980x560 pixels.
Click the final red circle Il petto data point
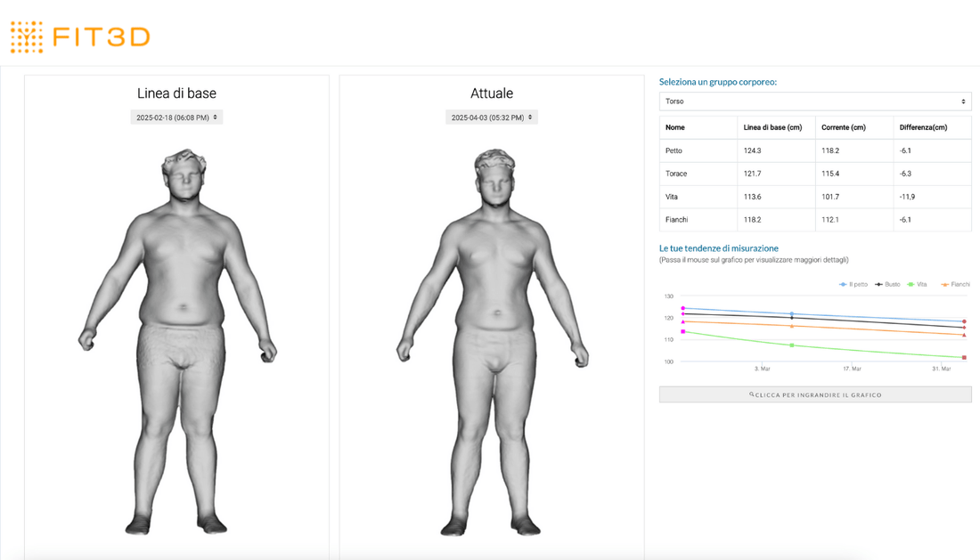point(964,321)
